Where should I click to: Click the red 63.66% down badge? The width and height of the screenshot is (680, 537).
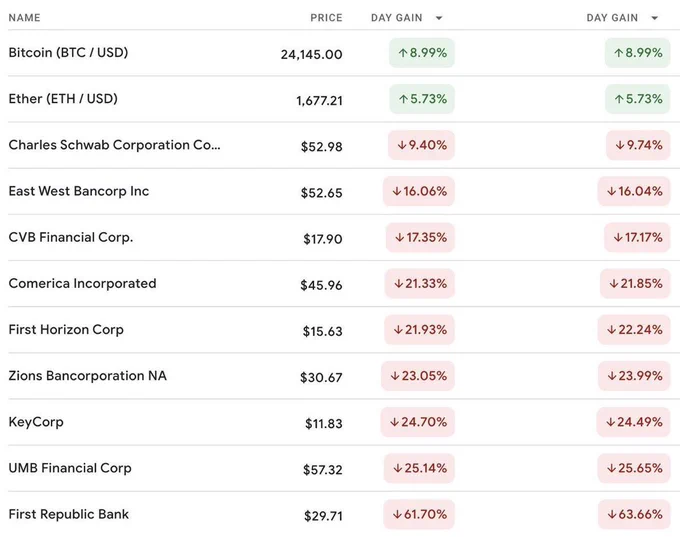tap(634, 514)
